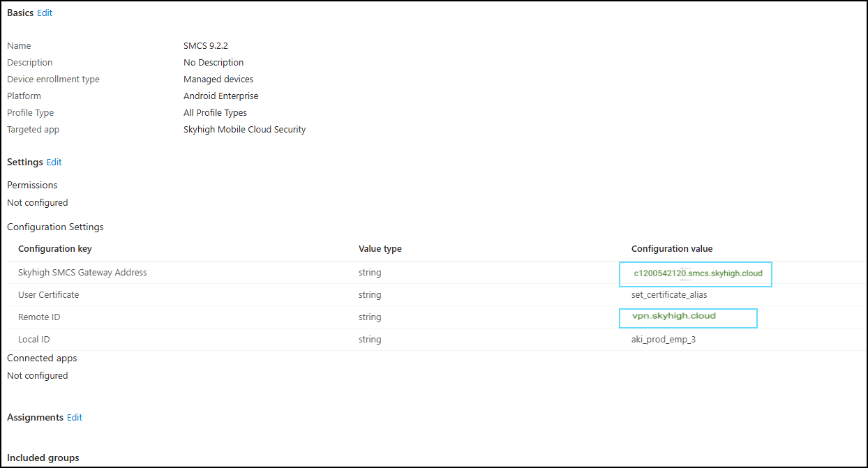This screenshot has width=868, height=468.
Task: Select the Managed devices value
Action: pos(218,79)
